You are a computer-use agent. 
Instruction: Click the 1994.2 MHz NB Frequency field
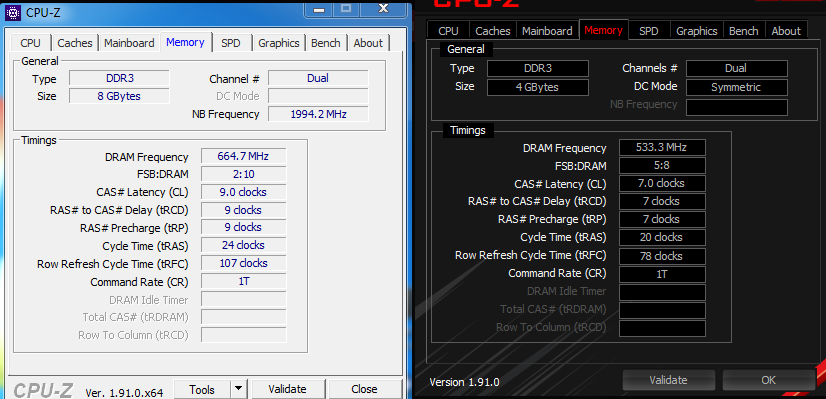click(x=318, y=114)
